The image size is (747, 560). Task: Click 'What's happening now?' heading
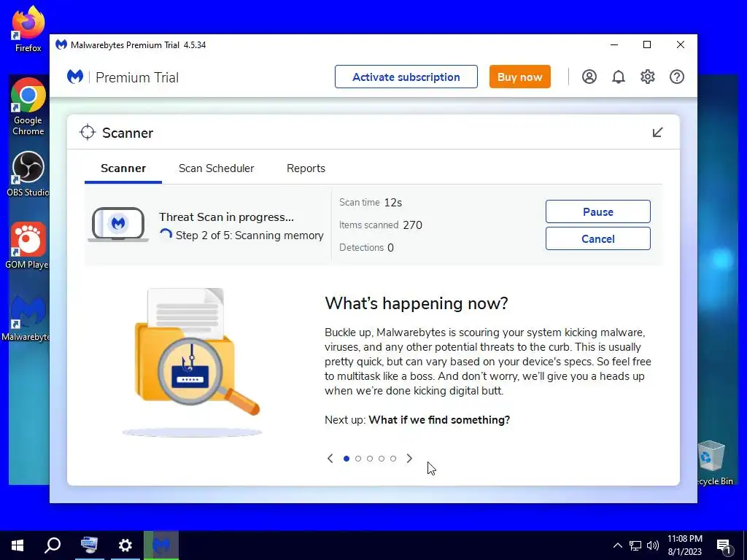417,303
